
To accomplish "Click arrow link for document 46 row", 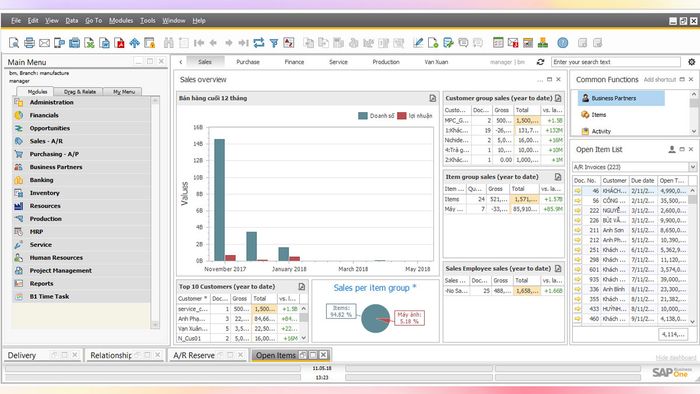I will point(578,191).
